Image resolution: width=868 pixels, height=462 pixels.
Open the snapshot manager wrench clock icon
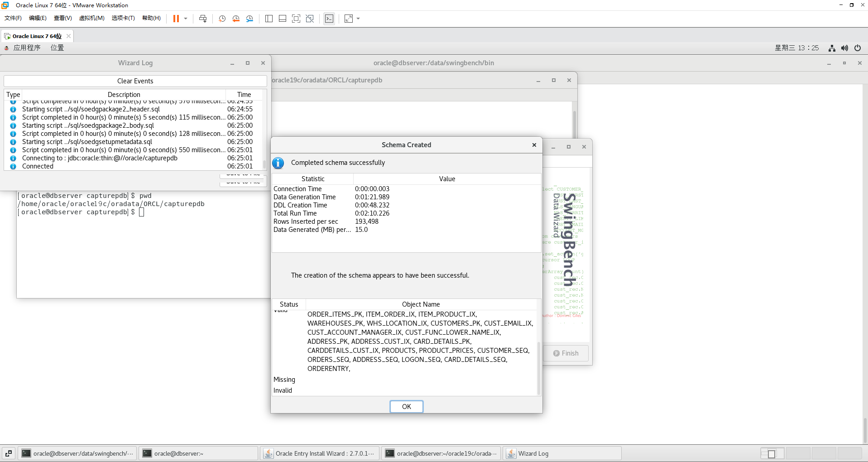click(x=249, y=19)
